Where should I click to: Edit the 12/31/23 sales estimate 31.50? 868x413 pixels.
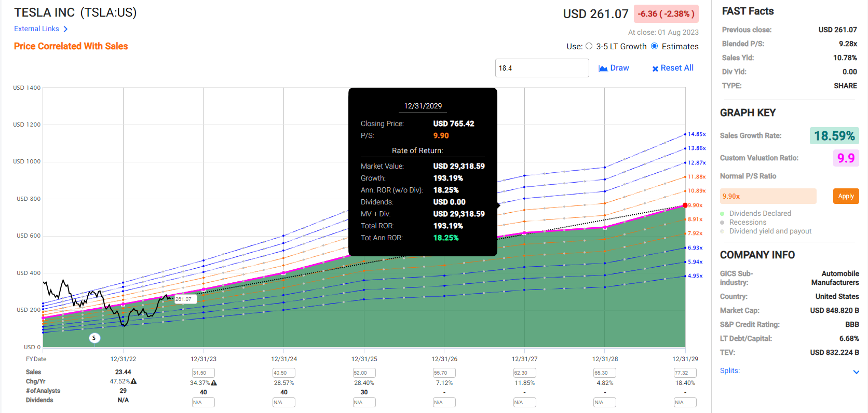[x=203, y=373]
